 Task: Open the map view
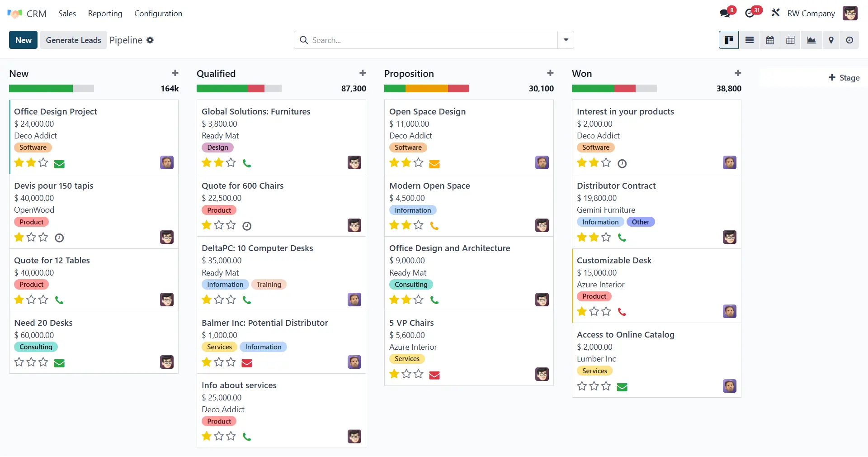click(x=831, y=40)
